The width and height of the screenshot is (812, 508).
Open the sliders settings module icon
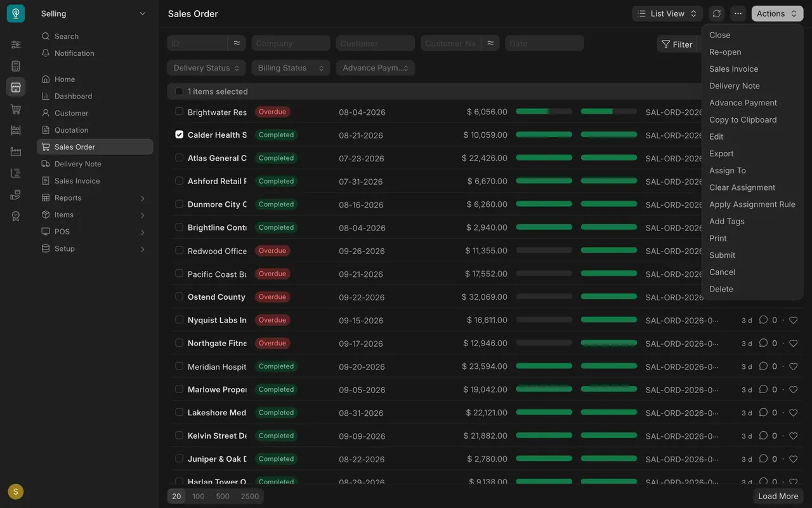[16, 44]
